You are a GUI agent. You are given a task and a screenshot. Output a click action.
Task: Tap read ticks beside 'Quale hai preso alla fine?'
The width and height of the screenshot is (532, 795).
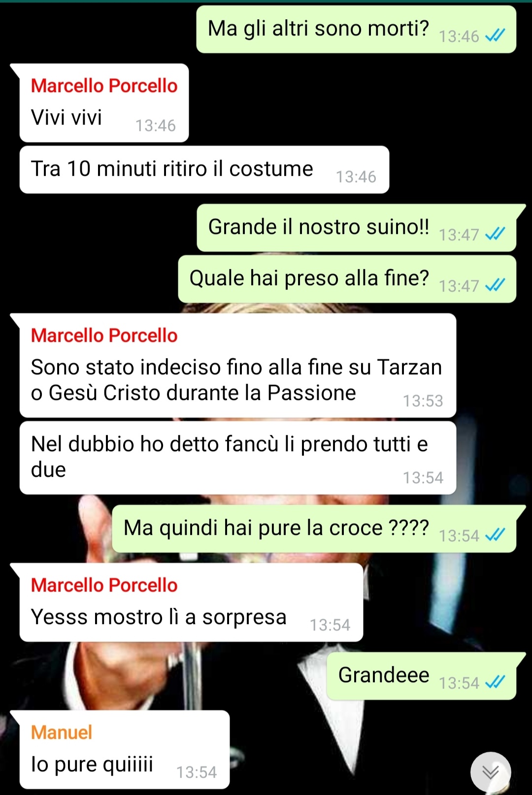pyautogui.click(x=495, y=285)
